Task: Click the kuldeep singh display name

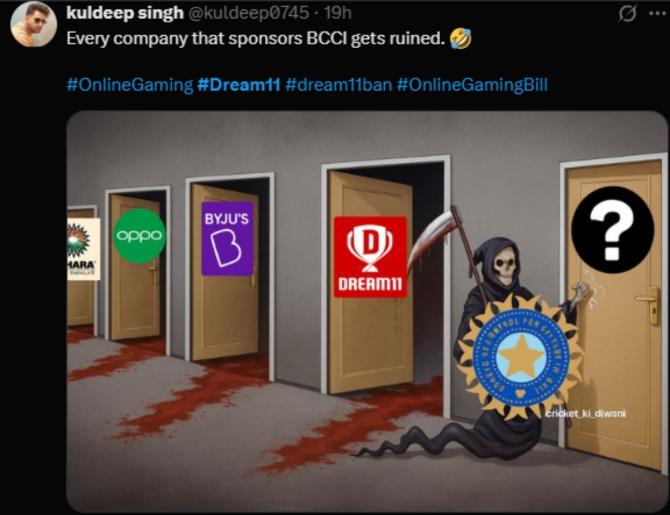Action: pos(125,13)
